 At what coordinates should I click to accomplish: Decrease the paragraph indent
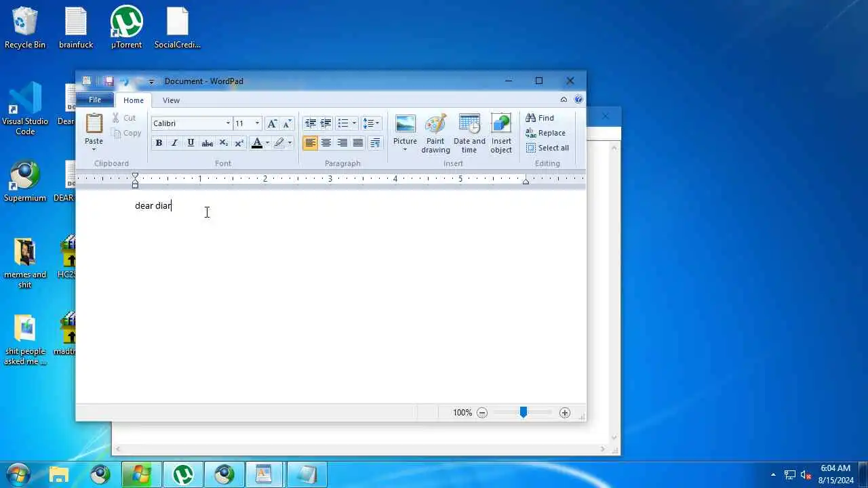[x=311, y=123]
